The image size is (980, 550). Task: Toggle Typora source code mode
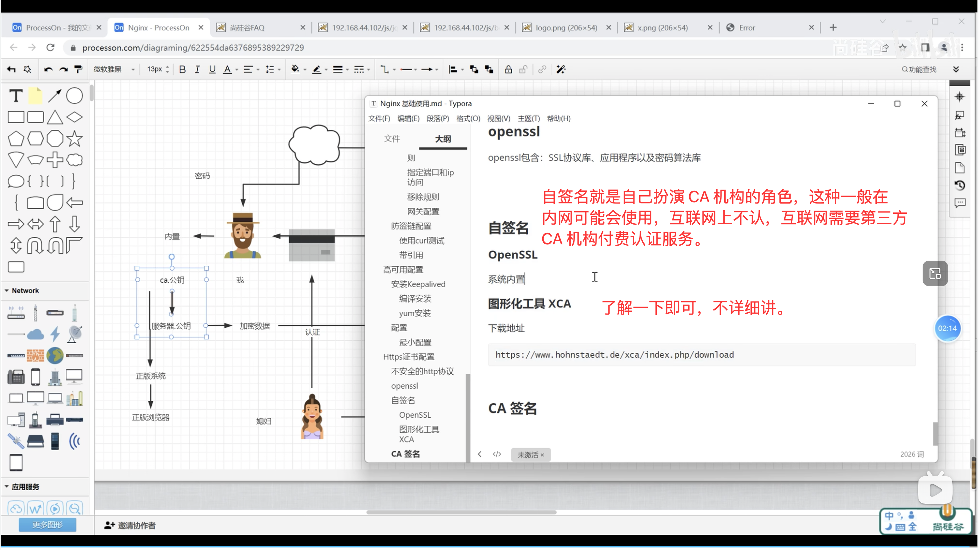click(x=497, y=454)
